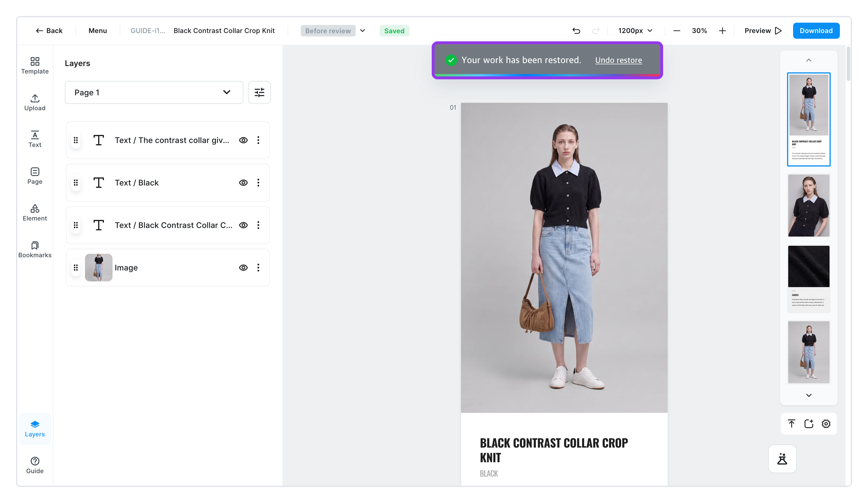Image resolution: width=868 pixels, height=503 pixels.
Task: Click the floating assistant figure icon
Action: pyautogui.click(x=782, y=459)
